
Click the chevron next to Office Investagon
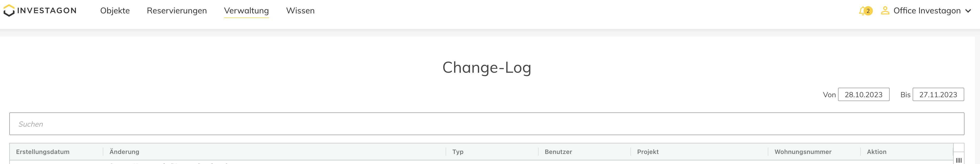pyautogui.click(x=968, y=11)
